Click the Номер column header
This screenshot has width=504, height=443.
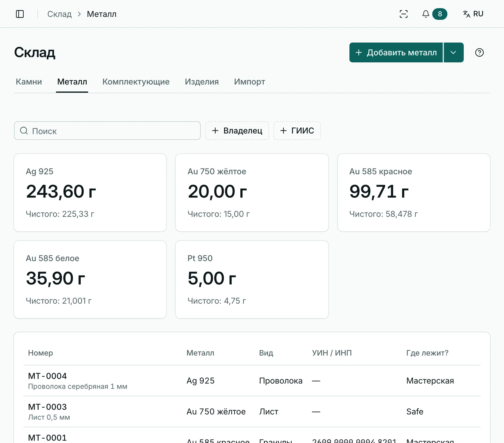click(41, 353)
